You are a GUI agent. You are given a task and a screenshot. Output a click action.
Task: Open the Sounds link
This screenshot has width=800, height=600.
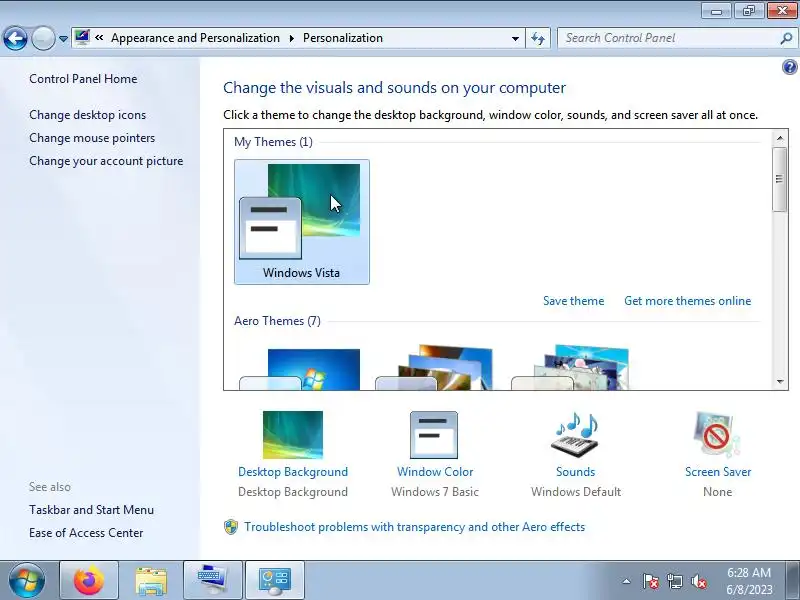(576, 472)
